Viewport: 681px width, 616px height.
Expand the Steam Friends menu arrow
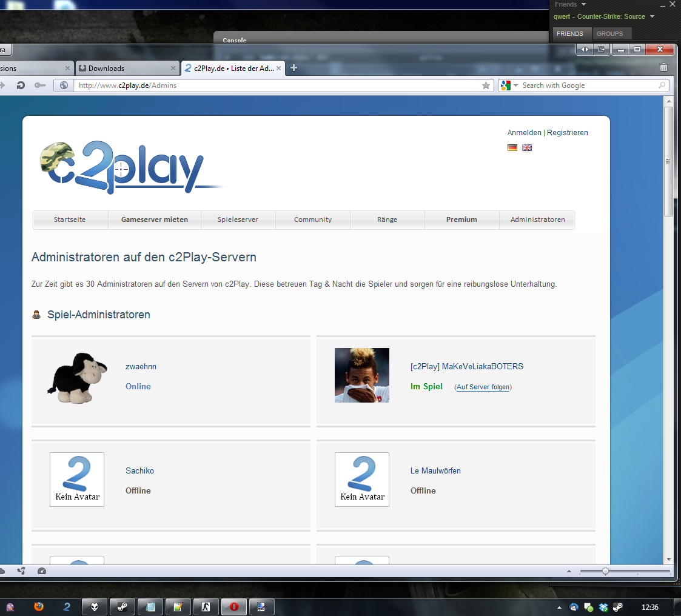(x=583, y=4)
